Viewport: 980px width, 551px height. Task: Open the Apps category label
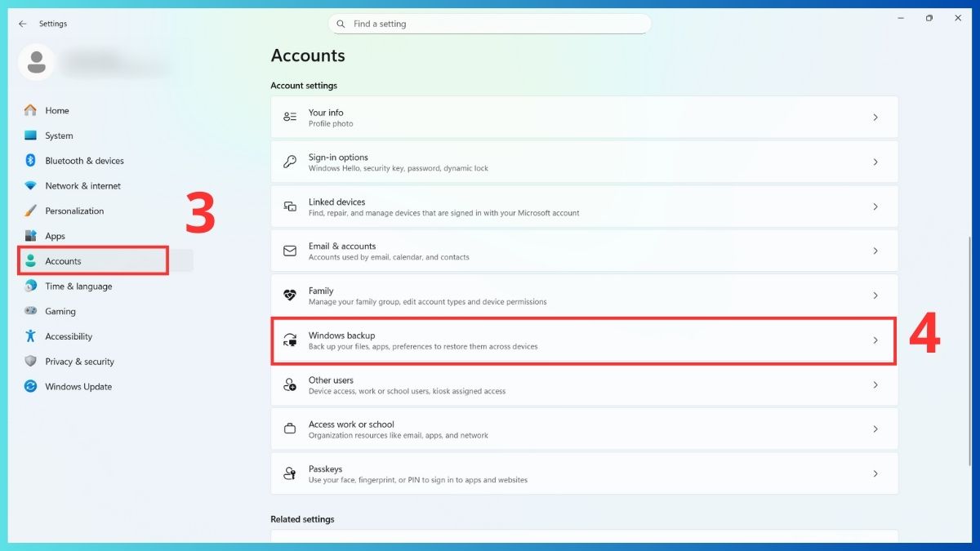[55, 236]
